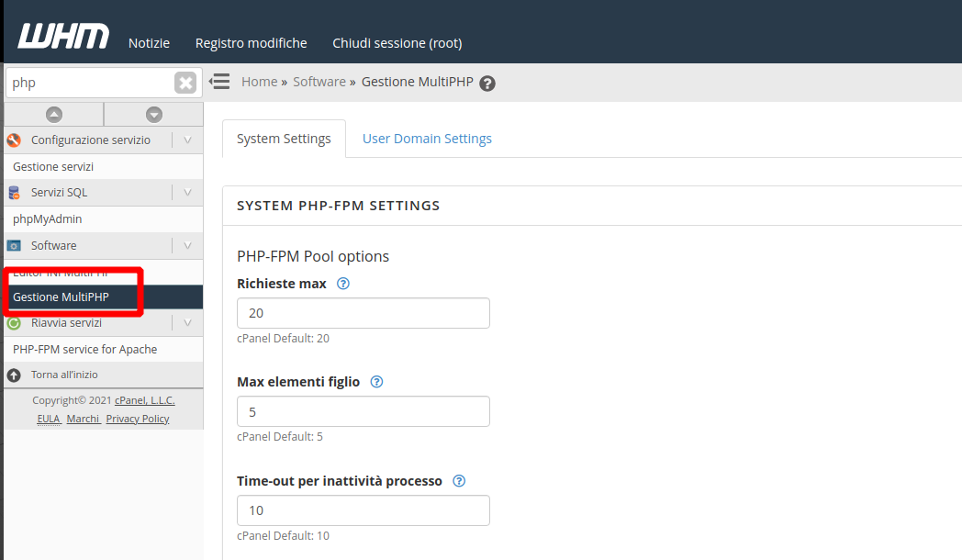Clear the php search field
The height and width of the screenshot is (560, 962).
click(x=185, y=84)
